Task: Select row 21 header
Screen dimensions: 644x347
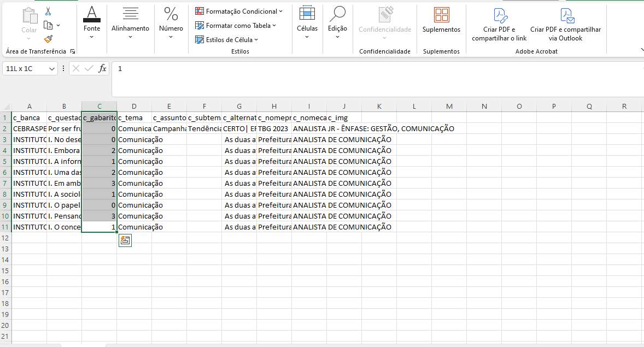Action: click(5, 336)
